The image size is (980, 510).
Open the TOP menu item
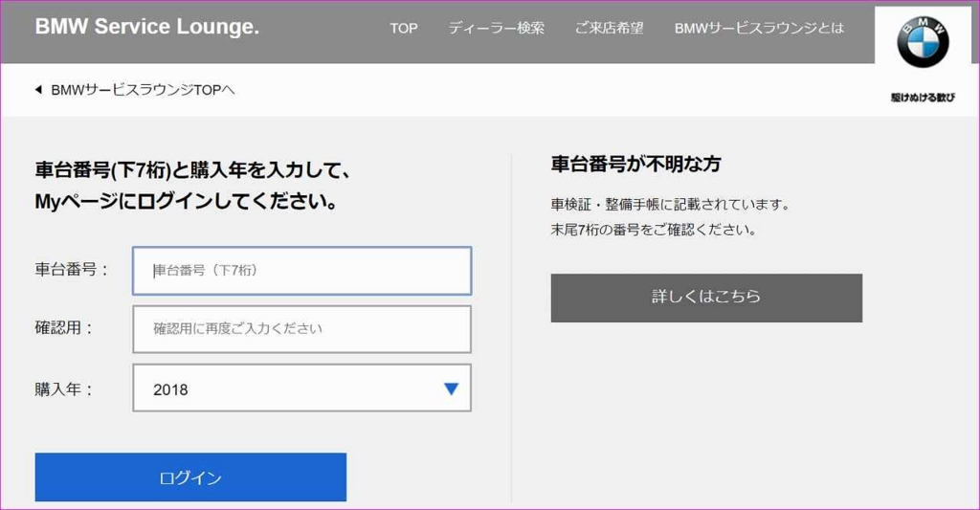click(403, 28)
